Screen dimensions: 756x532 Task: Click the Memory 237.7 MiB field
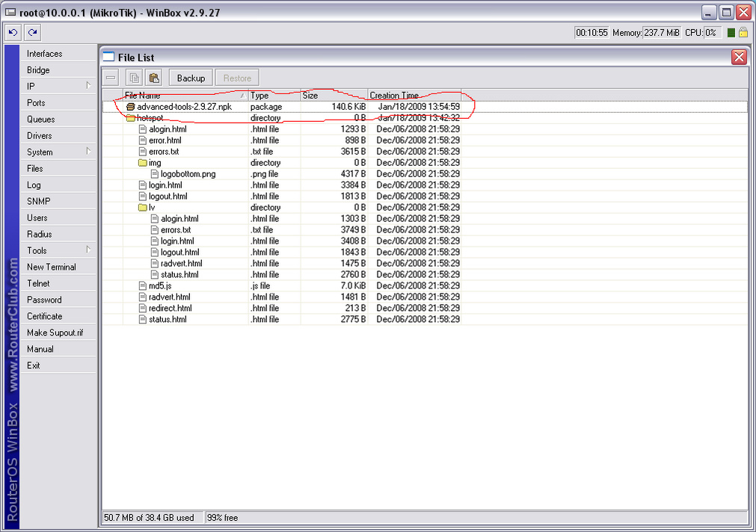click(x=662, y=33)
